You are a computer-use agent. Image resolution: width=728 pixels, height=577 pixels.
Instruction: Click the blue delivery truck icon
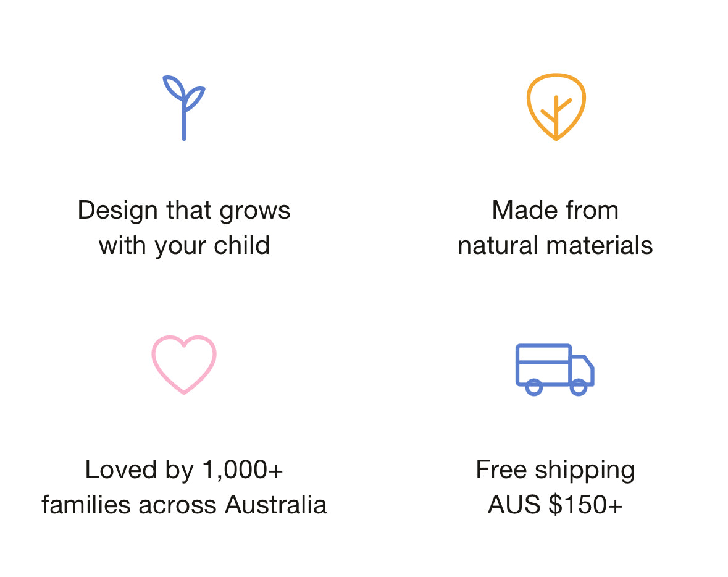pyautogui.click(x=554, y=369)
